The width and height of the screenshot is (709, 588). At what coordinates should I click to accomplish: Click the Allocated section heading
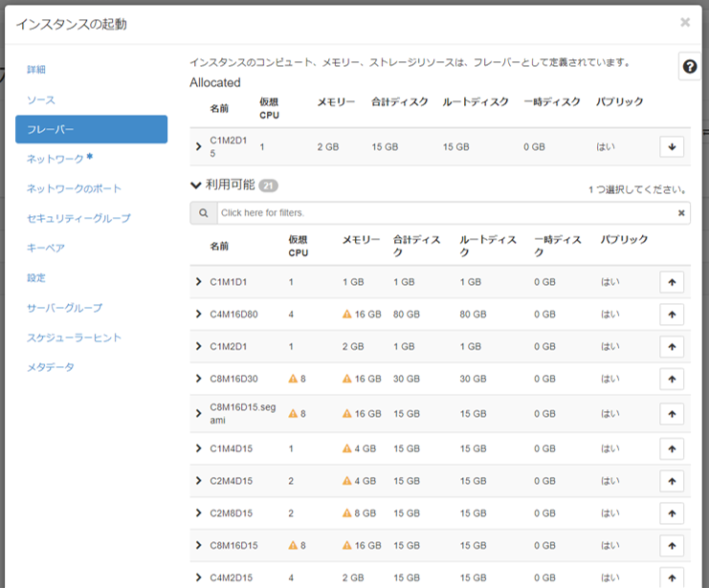pyautogui.click(x=215, y=83)
